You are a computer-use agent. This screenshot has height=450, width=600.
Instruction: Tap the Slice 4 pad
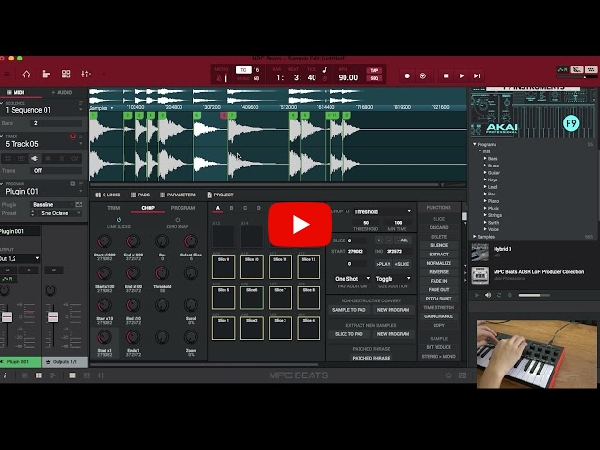click(x=309, y=328)
